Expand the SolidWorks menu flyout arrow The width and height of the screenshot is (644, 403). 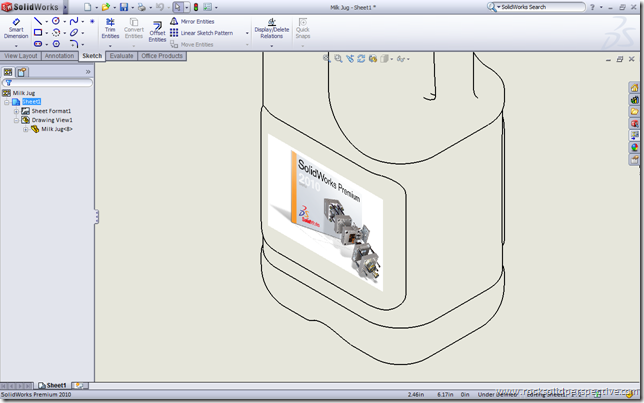[65, 7]
